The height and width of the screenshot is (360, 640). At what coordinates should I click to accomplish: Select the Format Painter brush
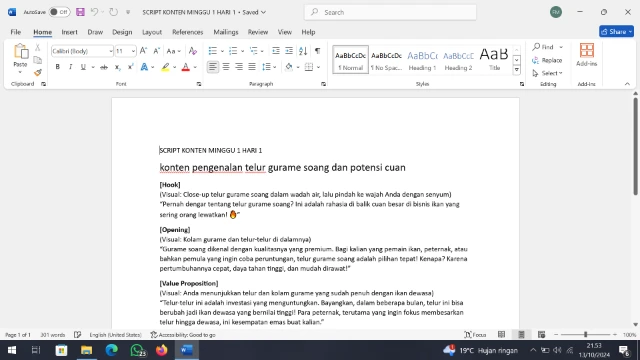[38, 73]
